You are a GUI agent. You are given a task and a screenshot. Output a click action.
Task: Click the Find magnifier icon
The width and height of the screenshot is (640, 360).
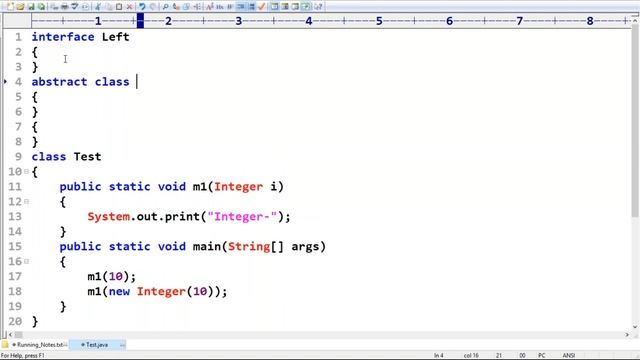[165, 7]
